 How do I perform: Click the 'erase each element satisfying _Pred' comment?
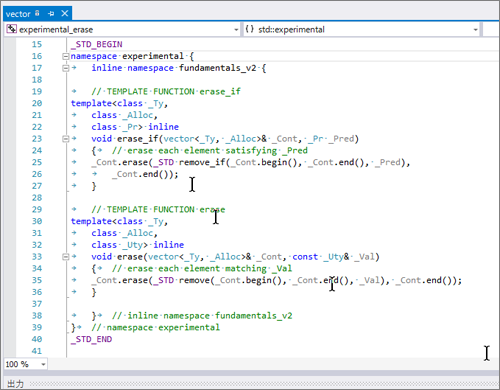click(210, 151)
